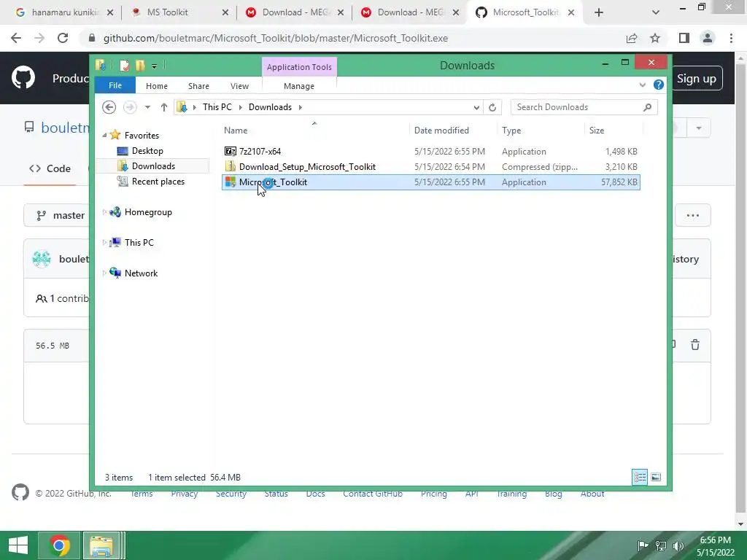Screen dimensions: 747x560
Task: Expand the This PC tree node
Action: click(x=104, y=242)
